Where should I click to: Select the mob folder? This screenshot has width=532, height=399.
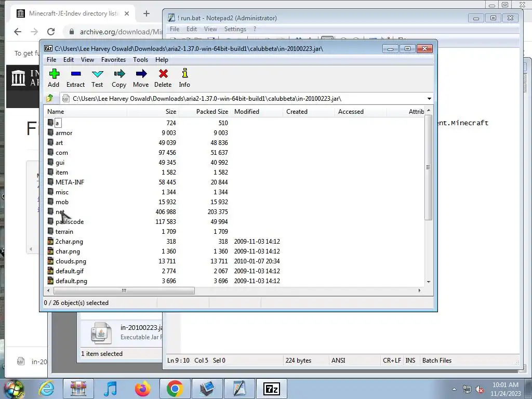click(x=62, y=202)
